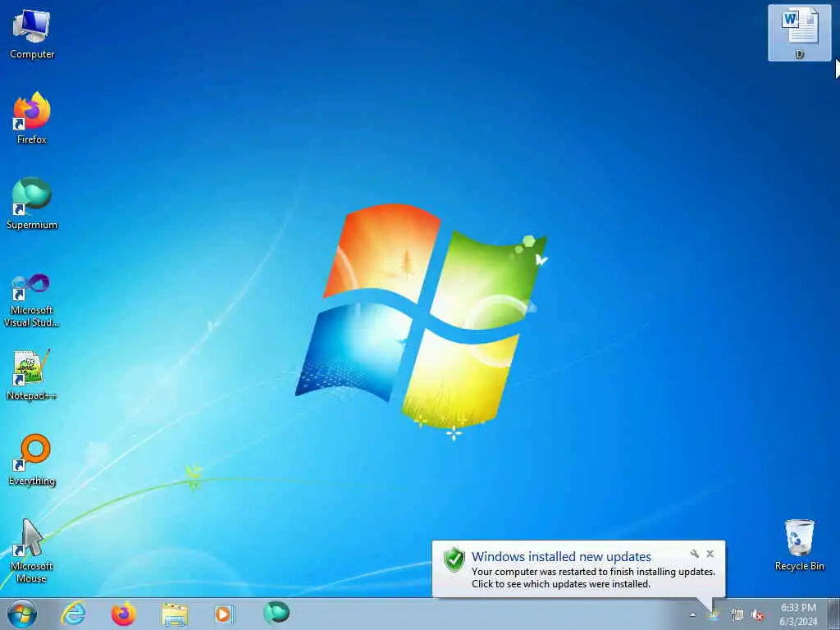Select the Supermium desktop shortcut
Screen dimensions: 840x630
32,203
